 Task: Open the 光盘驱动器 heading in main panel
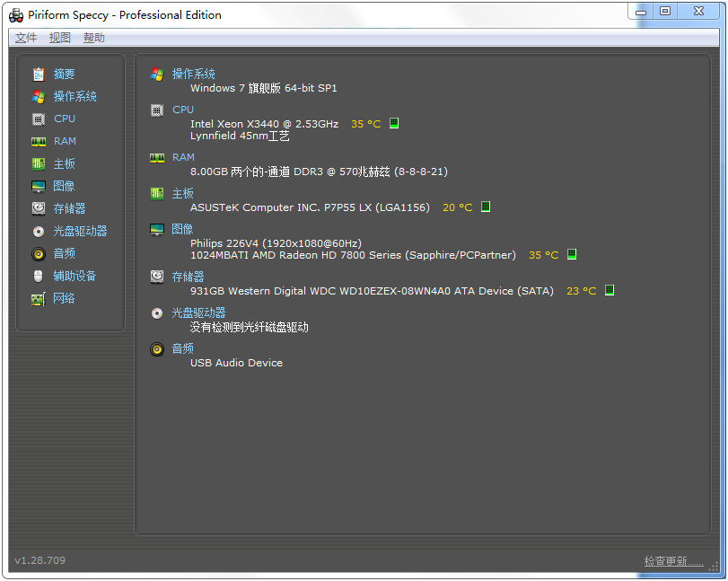point(198,313)
